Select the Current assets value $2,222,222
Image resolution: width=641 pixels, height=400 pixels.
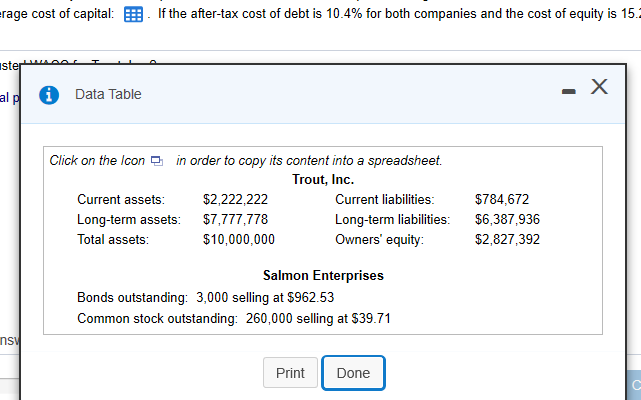coord(235,200)
